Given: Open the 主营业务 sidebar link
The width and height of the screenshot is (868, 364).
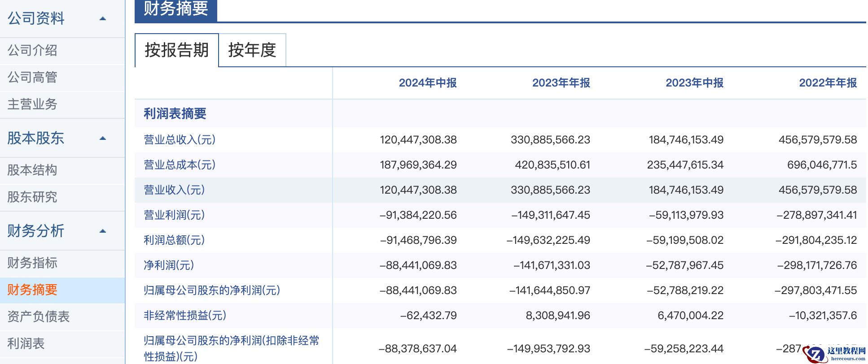Looking at the screenshot, I should coord(32,104).
